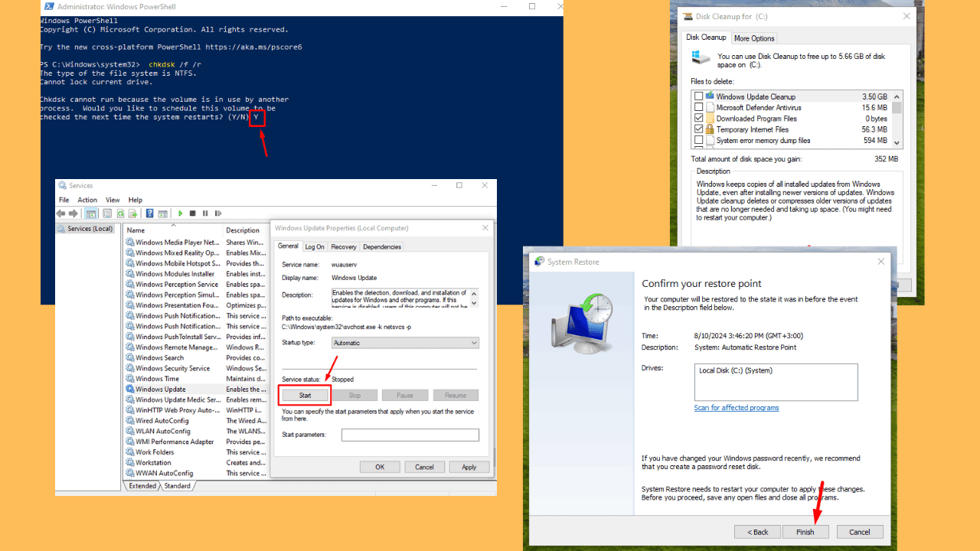
Task: Click the Services window title gear icon
Action: click(x=63, y=185)
